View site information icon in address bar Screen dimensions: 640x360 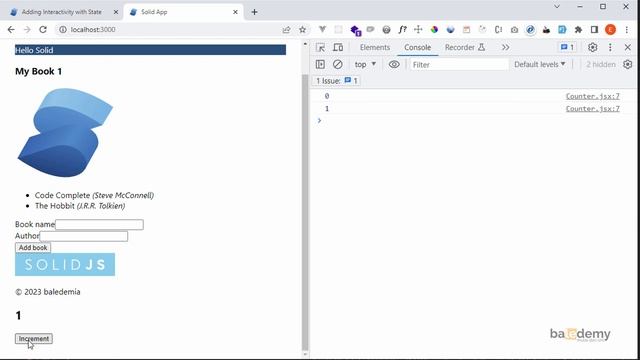pos(62,29)
